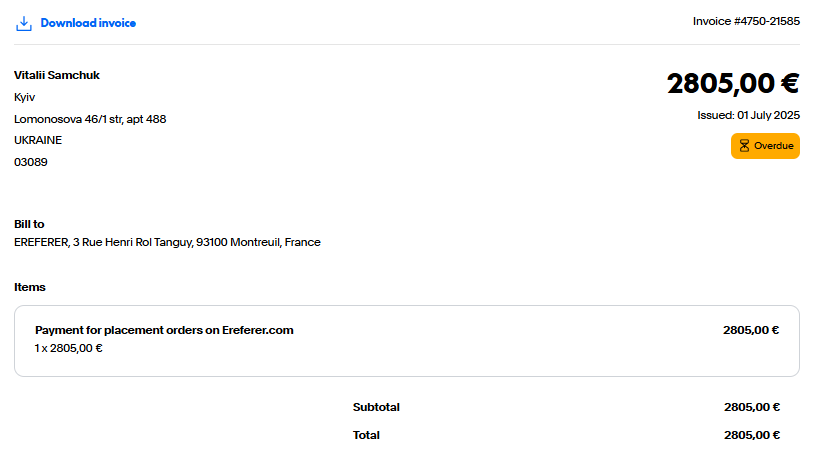Screen dimensions: 813x467
Task: Click the EREFERER billing address text
Action: [x=167, y=242]
